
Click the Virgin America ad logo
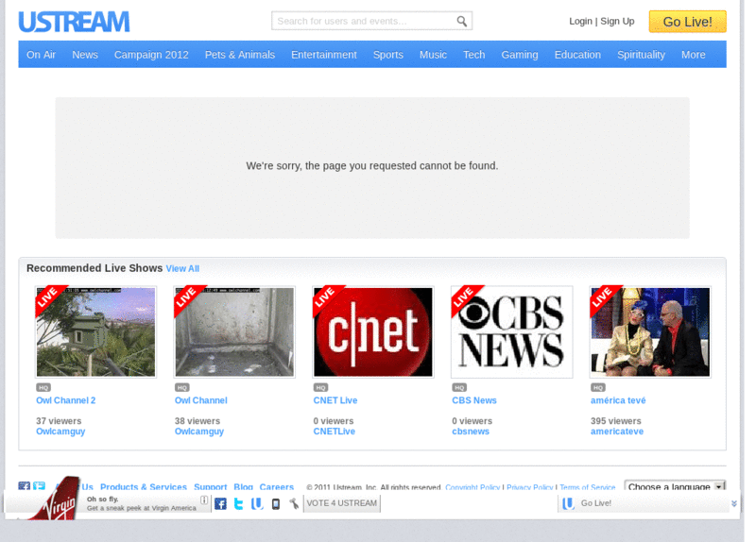[58, 500]
